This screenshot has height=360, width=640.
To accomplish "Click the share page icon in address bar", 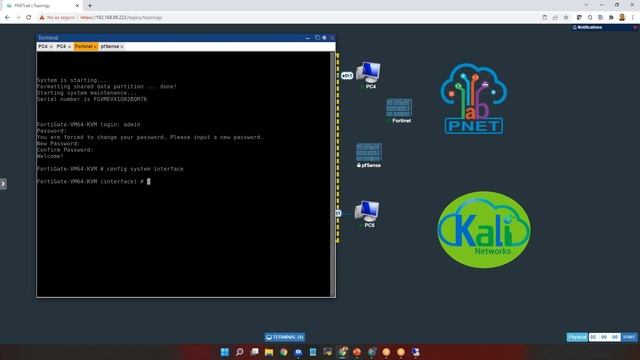I will point(555,18).
